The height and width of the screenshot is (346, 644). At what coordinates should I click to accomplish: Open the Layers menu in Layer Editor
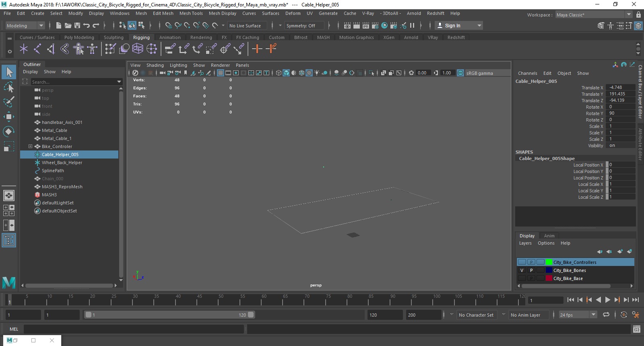coord(525,243)
